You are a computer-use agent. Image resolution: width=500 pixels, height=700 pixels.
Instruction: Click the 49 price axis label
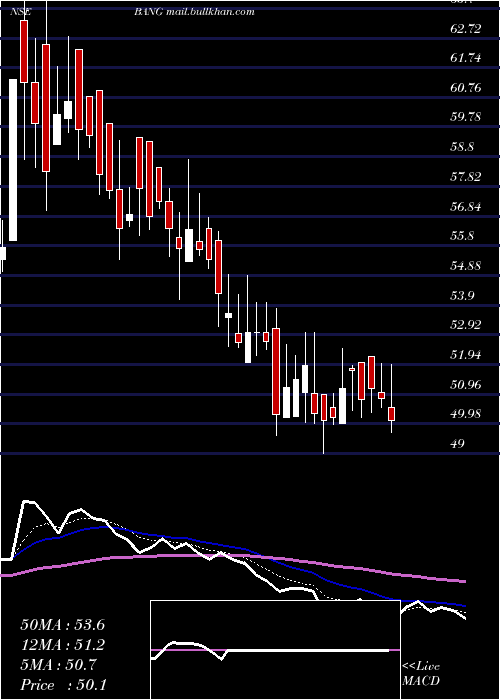click(x=458, y=444)
